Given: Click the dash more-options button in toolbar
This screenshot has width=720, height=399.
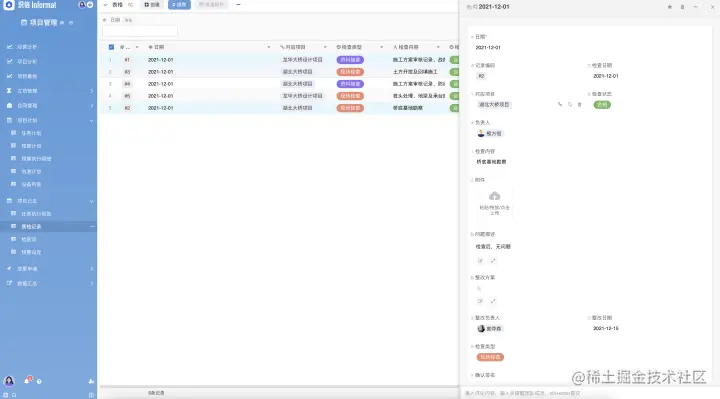Looking at the screenshot, I should 238,5.
